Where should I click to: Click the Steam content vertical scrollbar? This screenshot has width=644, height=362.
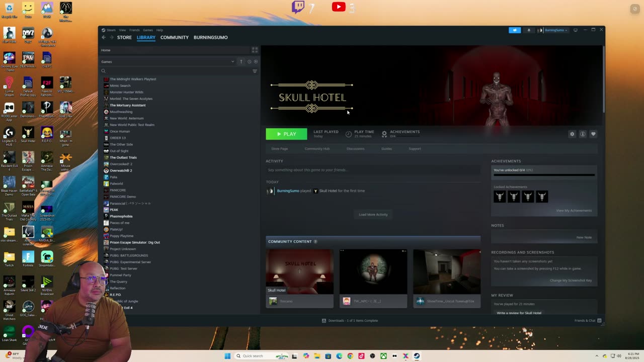point(603,79)
